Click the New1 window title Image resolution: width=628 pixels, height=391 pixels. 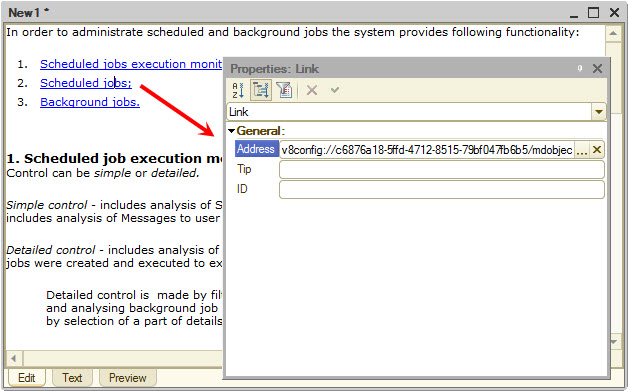coord(28,13)
